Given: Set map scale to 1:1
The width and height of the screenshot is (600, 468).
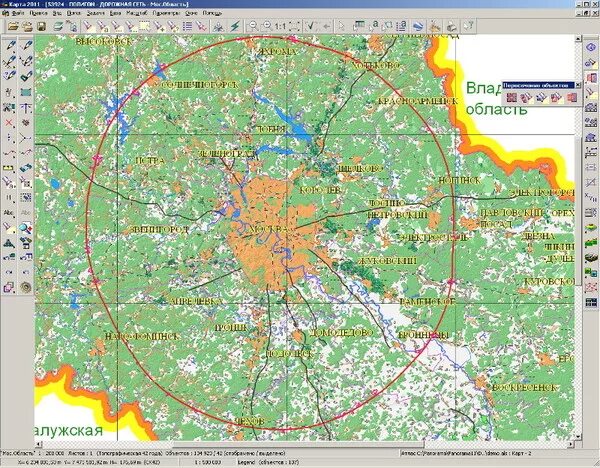Looking at the screenshot, I should 280,26.
